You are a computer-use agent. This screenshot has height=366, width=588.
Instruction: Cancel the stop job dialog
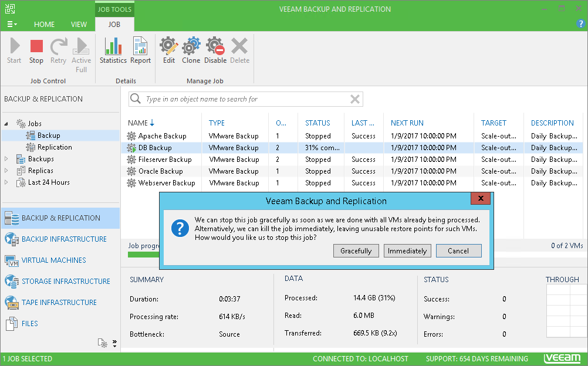[459, 251]
